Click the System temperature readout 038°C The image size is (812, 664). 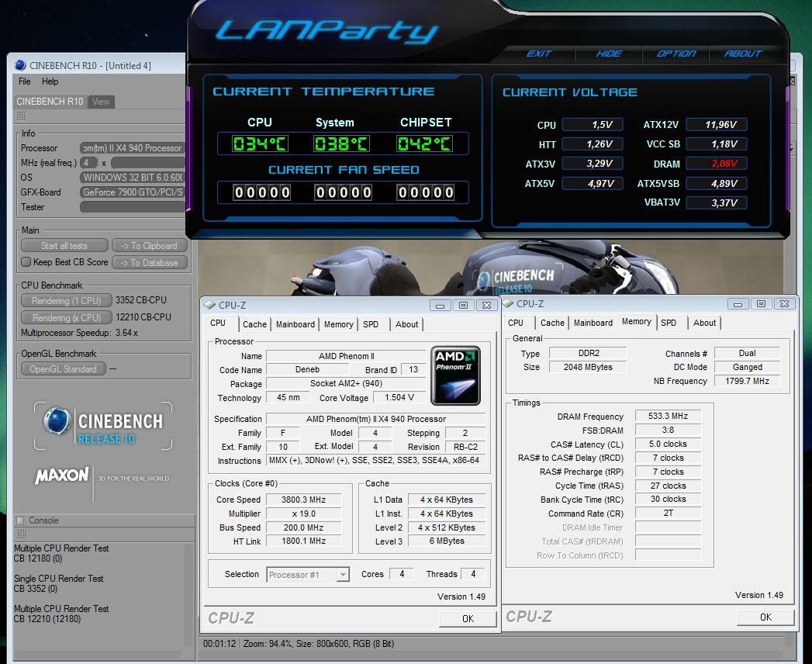coord(341,144)
